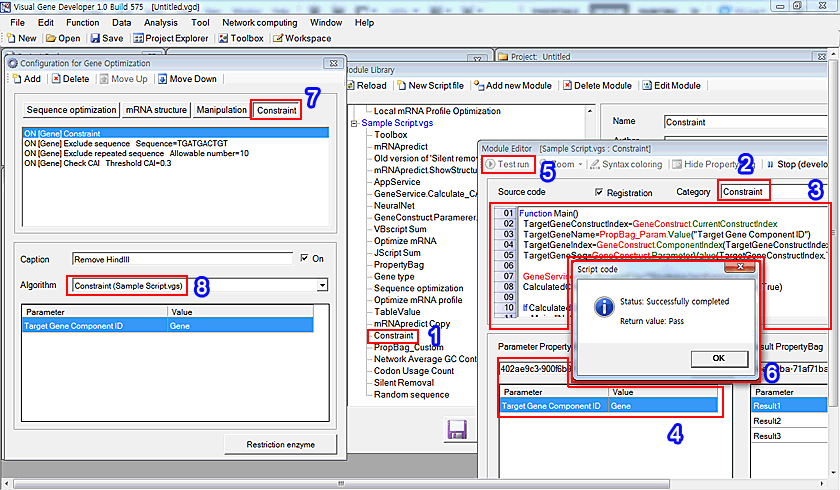Close the Script code dialog
840x490 pixels.
(x=740, y=267)
